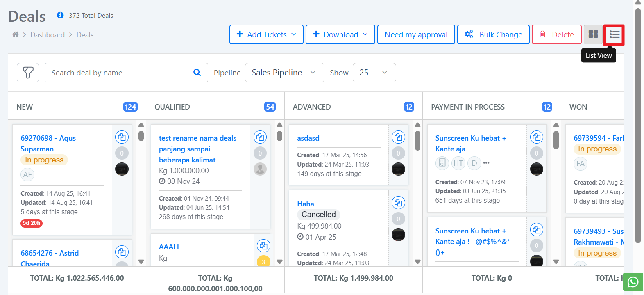
Task: Open the filter funnel button
Action: 28,73
